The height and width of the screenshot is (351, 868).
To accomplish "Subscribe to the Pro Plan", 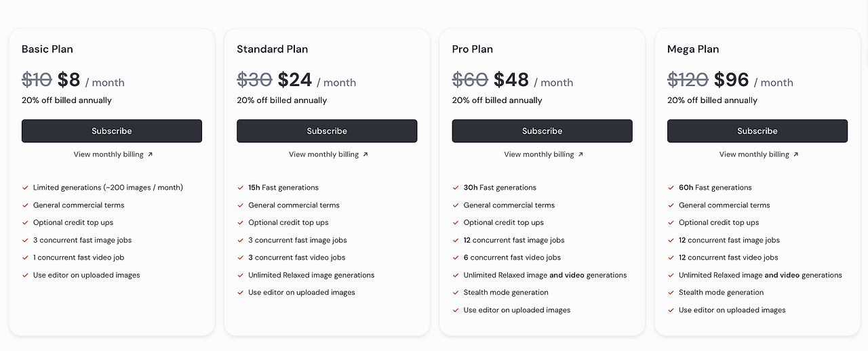I will click(542, 131).
